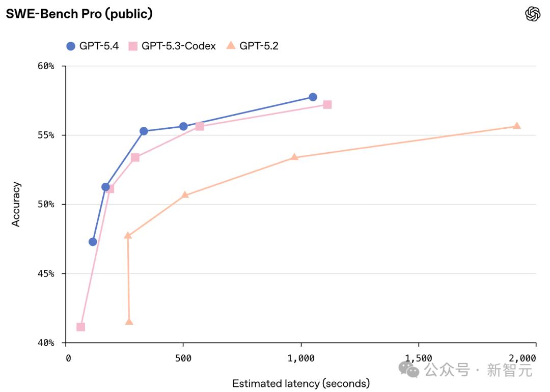Select the rightmost GPT-5.3-Codex square data point
Image resolution: width=550 pixels, height=392 pixels.
pyautogui.click(x=327, y=104)
